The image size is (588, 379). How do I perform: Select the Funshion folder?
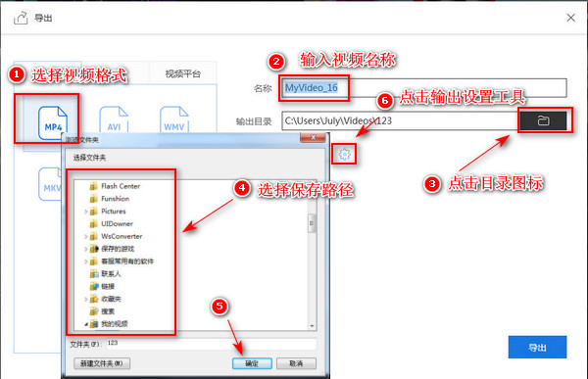(x=115, y=199)
